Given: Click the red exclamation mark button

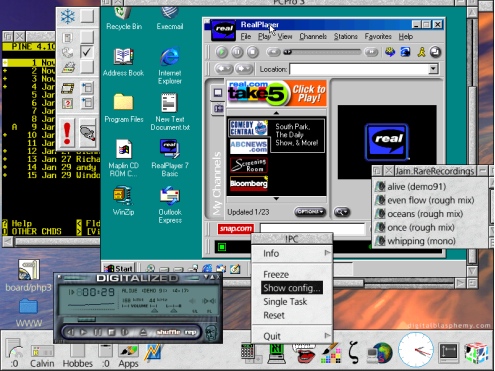Looking at the screenshot, I should point(67,133).
